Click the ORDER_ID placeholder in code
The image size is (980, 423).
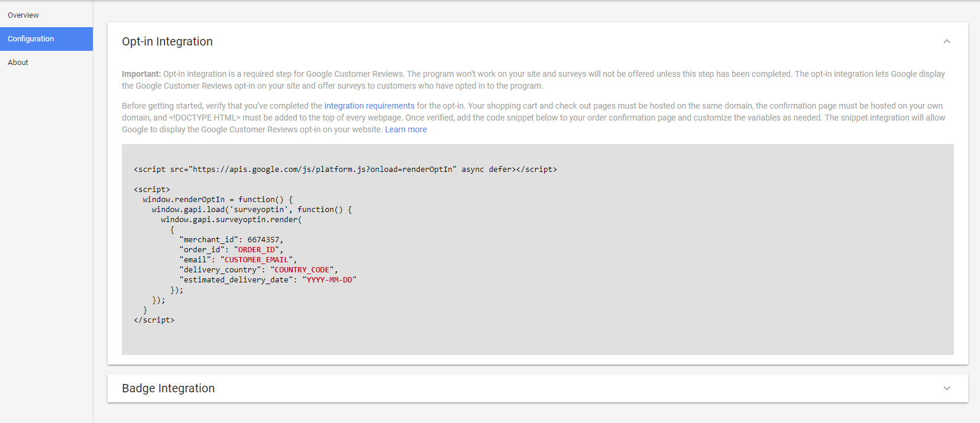[x=257, y=250]
